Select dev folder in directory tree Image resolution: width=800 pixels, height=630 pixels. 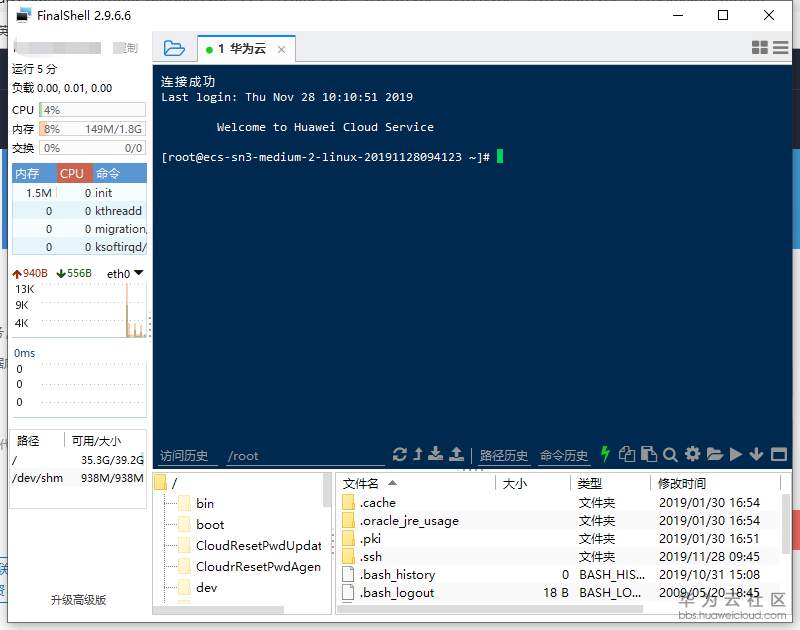coord(198,587)
